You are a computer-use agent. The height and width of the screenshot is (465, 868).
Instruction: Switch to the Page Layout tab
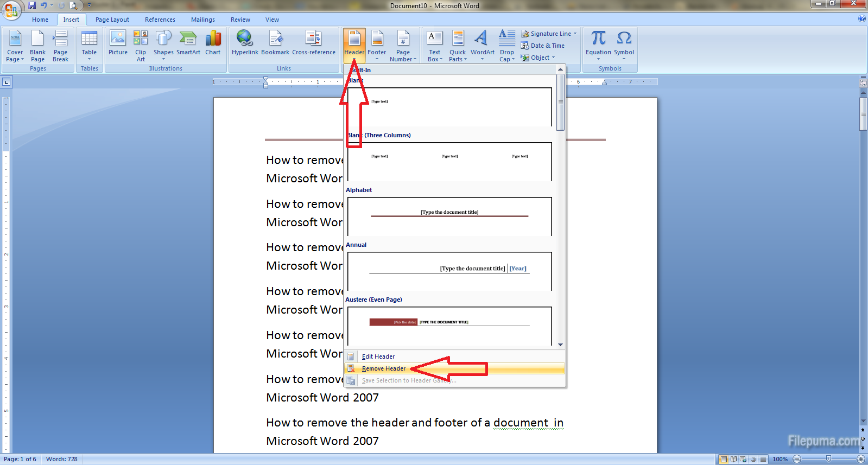point(112,20)
